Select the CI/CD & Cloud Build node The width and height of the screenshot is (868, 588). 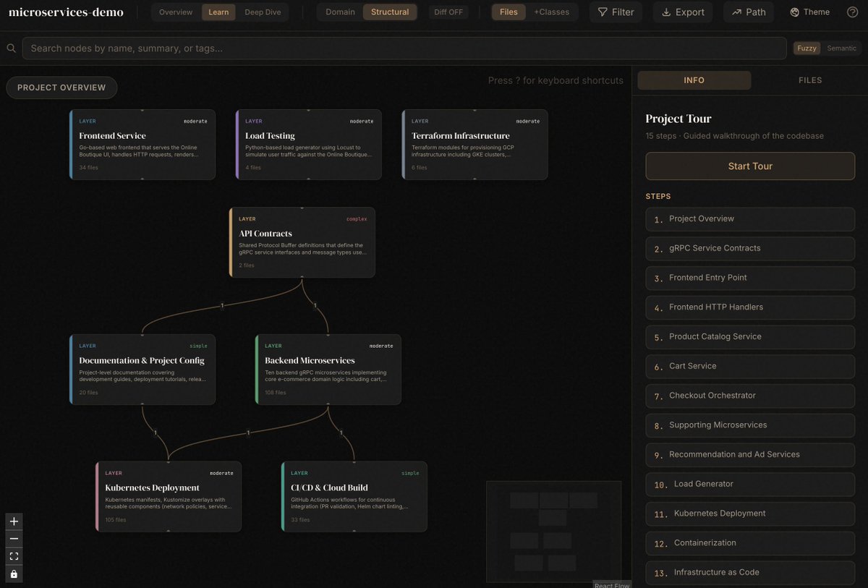tap(354, 497)
